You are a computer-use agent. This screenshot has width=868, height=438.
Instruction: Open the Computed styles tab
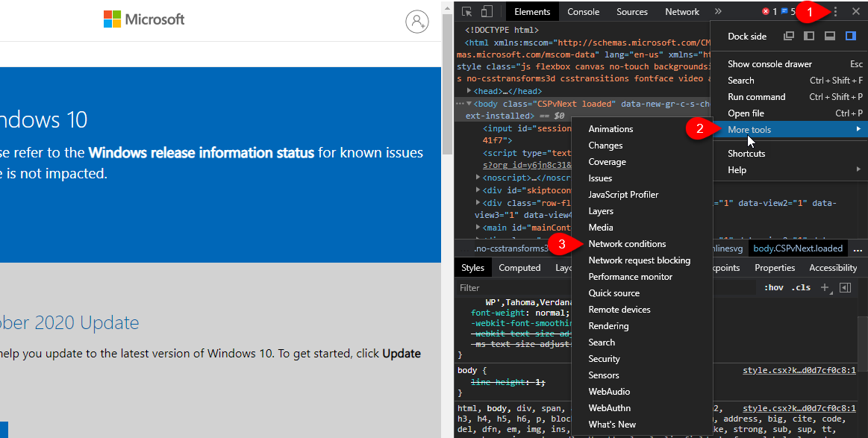(519, 267)
